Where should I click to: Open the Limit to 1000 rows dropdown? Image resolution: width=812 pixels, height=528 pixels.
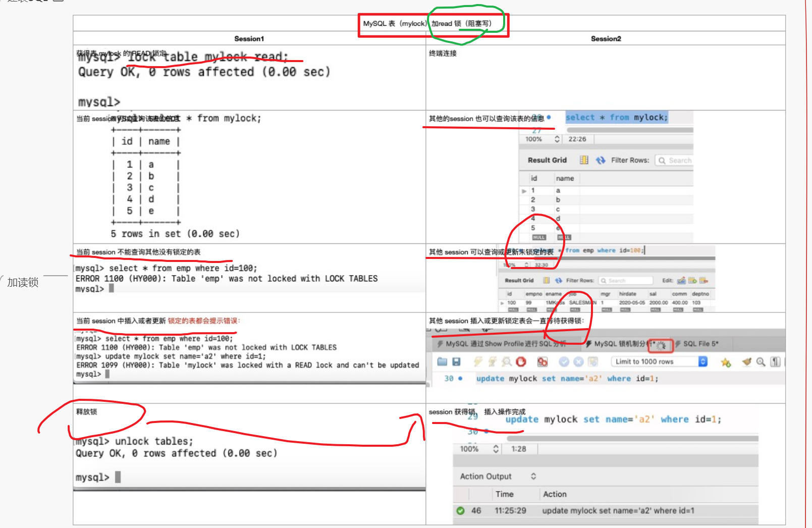coord(659,361)
